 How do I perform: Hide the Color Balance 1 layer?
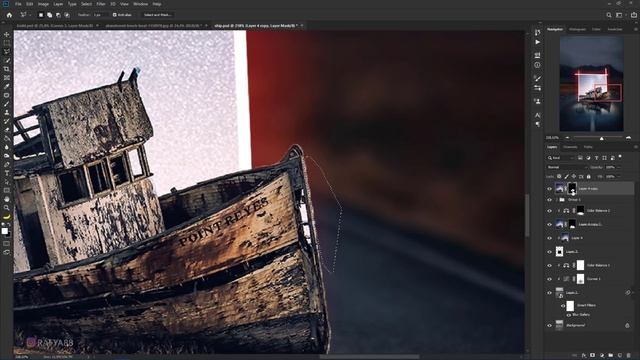point(549,265)
